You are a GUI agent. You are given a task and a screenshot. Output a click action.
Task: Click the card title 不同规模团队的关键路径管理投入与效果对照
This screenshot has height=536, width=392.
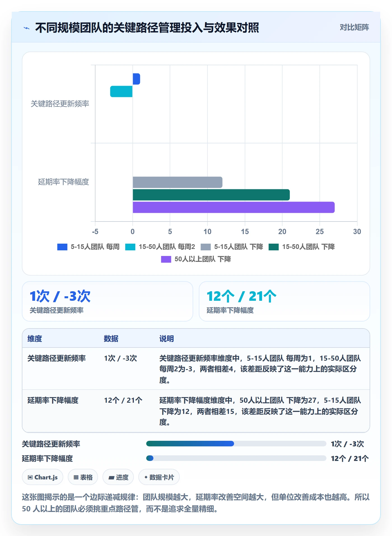[x=147, y=28]
